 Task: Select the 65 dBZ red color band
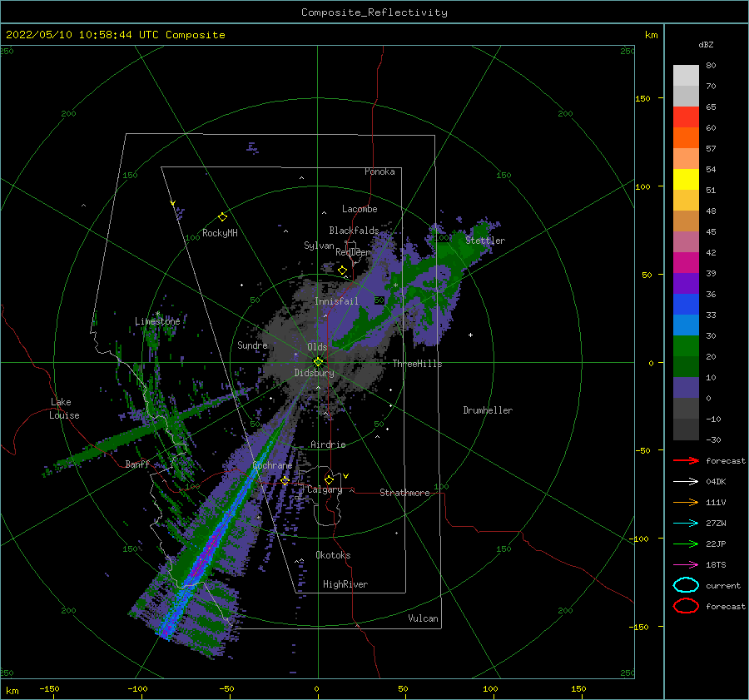(686, 117)
